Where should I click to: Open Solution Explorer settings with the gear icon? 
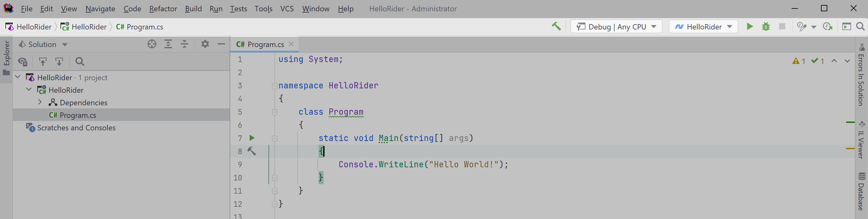pyautogui.click(x=205, y=44)
